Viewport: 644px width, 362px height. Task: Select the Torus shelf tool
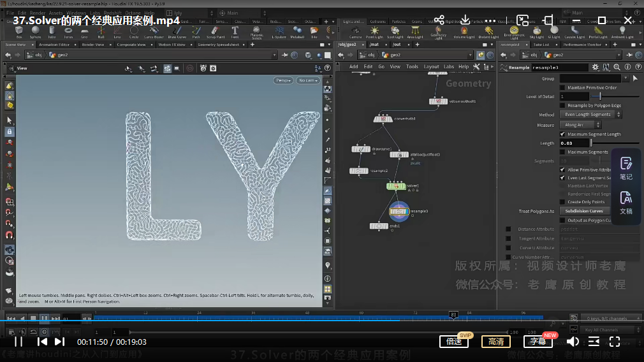click(x=68, y=32)
